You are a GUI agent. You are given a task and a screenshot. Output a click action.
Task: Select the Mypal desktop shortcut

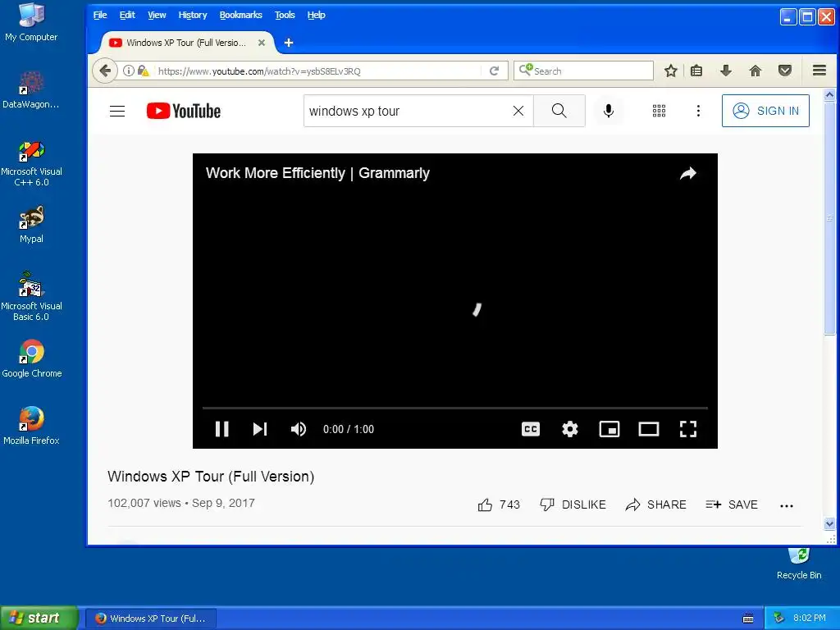coord(31,225)
